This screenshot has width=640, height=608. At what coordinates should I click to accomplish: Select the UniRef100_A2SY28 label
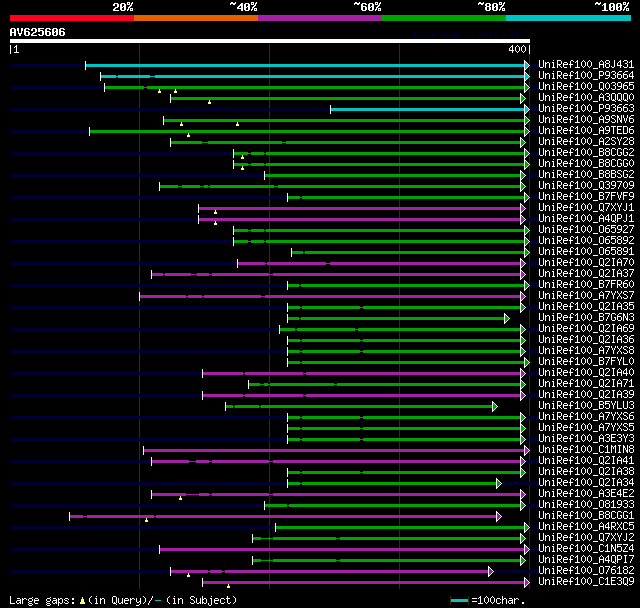point(586,142)
